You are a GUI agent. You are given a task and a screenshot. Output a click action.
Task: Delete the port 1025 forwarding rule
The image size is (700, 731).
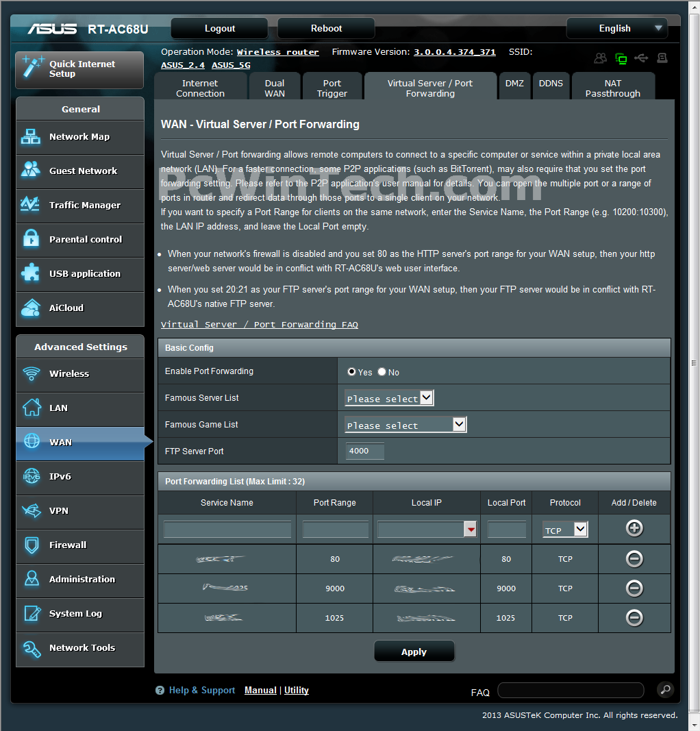pos(634,618)
